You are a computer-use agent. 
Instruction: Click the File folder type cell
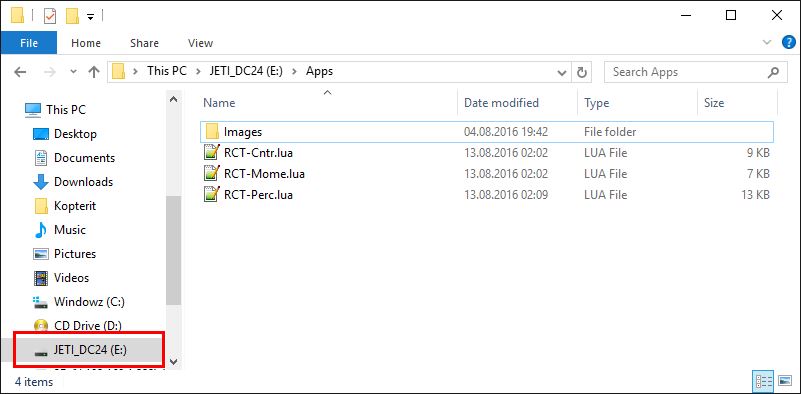coord(610,132)
